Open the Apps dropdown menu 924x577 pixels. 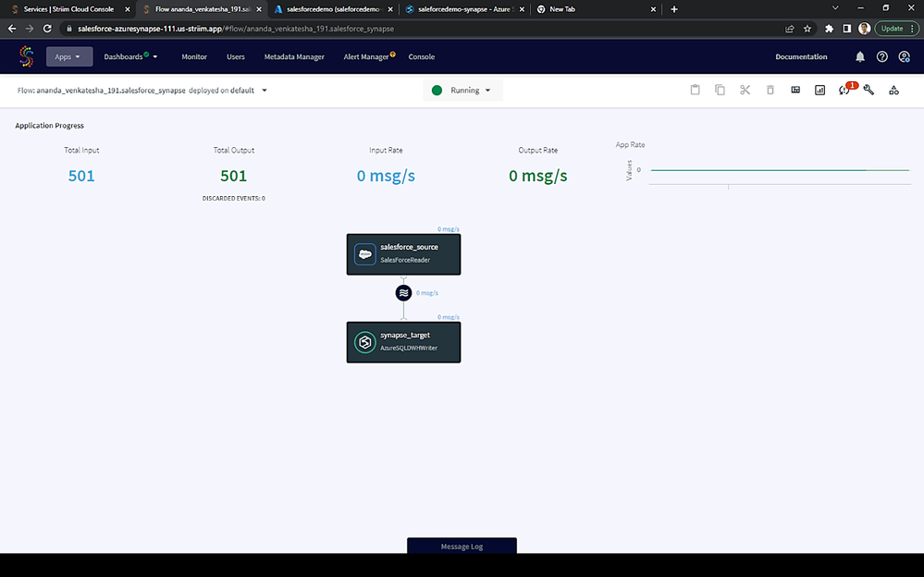tap(69, 56)
